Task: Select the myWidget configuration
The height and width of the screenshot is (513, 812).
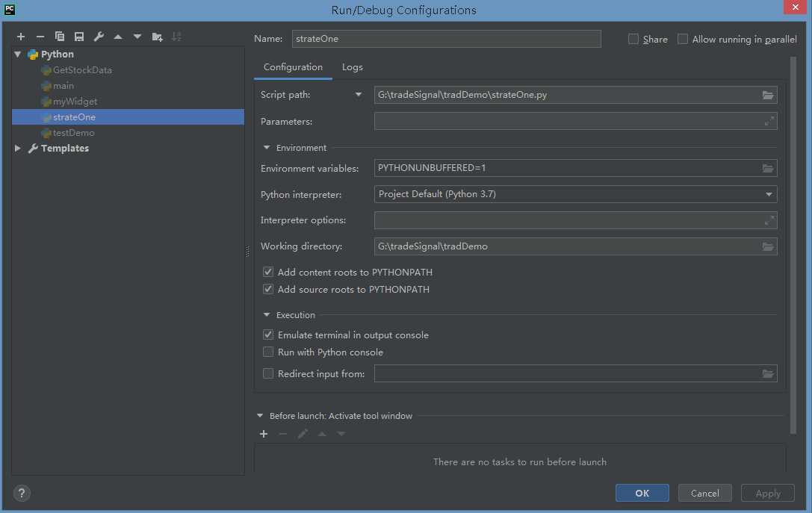Action: pos(75,102)
